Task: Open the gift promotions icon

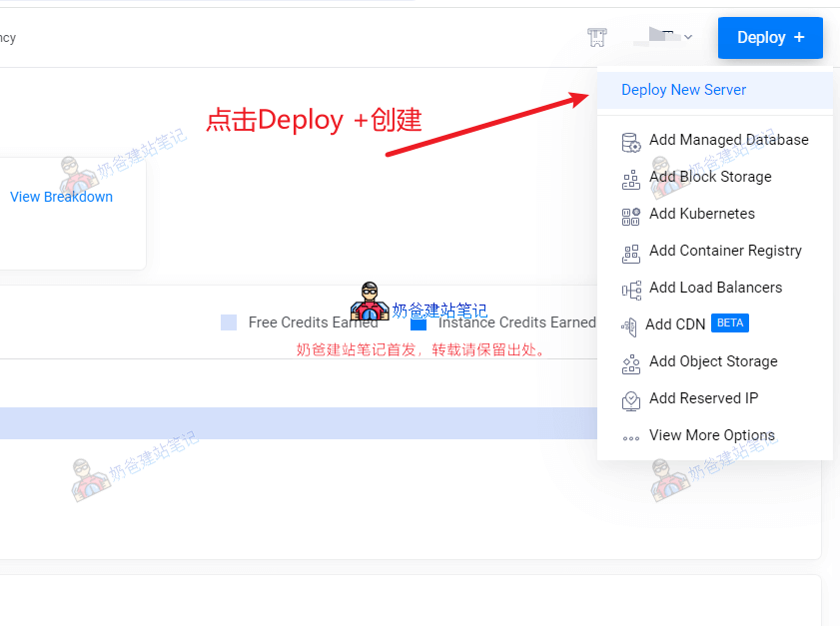Action: [x=596, y=37]
